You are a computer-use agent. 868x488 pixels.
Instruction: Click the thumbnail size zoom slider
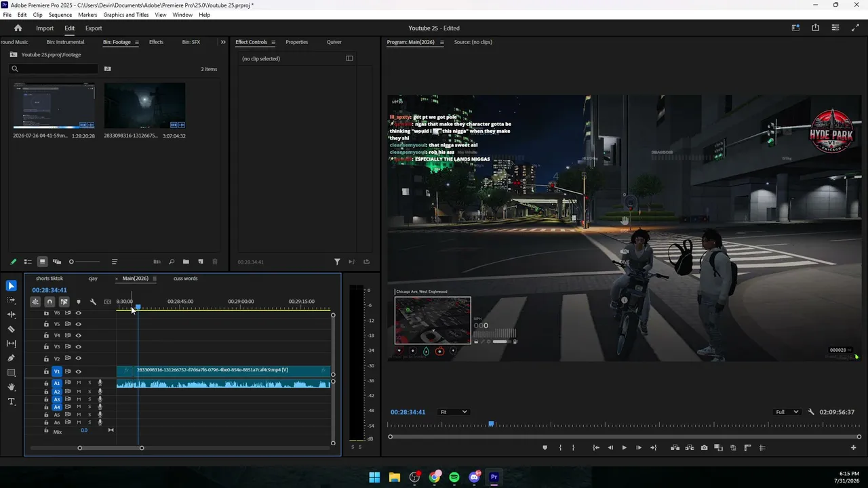[x=85, y=262]
